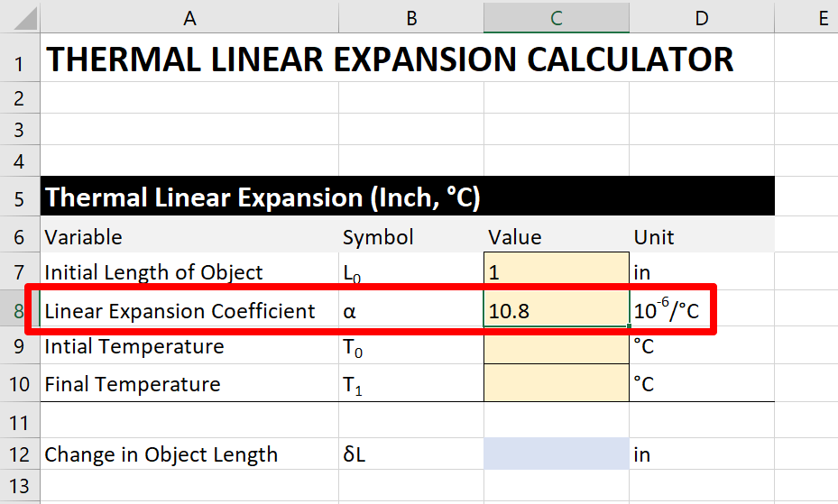Click the black Thermal Linear Expansion (Inch, °C) header
The width and height of the screenshot is (838, 504).
click(407, 197)
